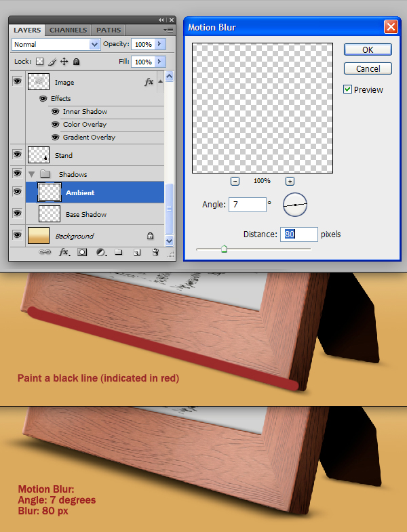Click lock icon on Background layer
The height and width of the screenshot is (532, 407).
[150, 236]
